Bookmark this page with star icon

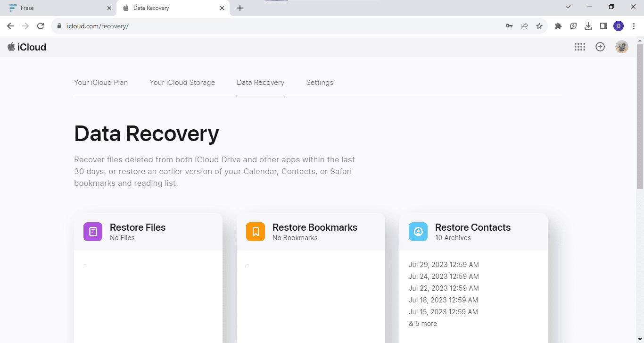click(539, 26)
